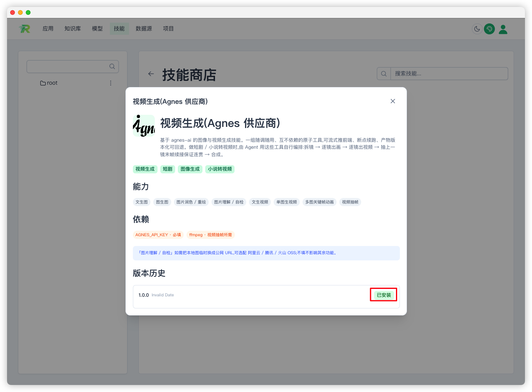
Task: Click the 已安装 status badge
Action: [x=384, y=295]
